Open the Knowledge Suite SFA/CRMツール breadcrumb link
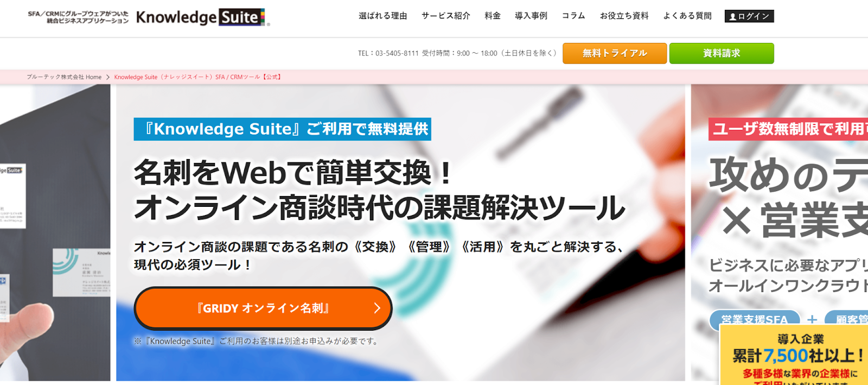This screenshot has width=868, height=385. 198,77
